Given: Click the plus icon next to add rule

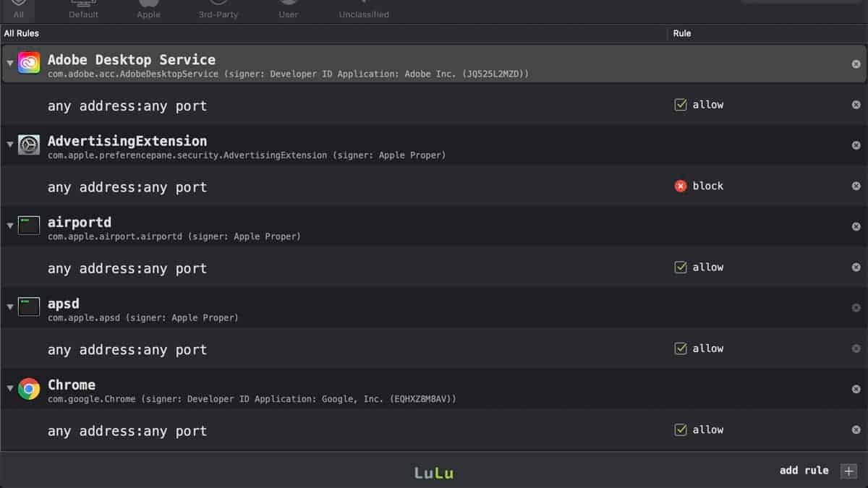Looking at the screenshot, I should [848, 471].
